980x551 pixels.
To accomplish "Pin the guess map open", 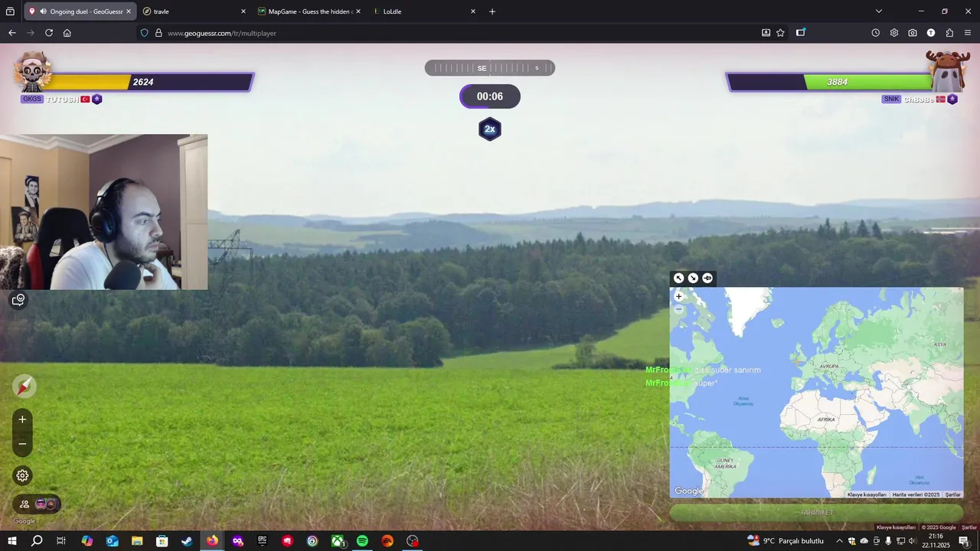I will point(707,278).
